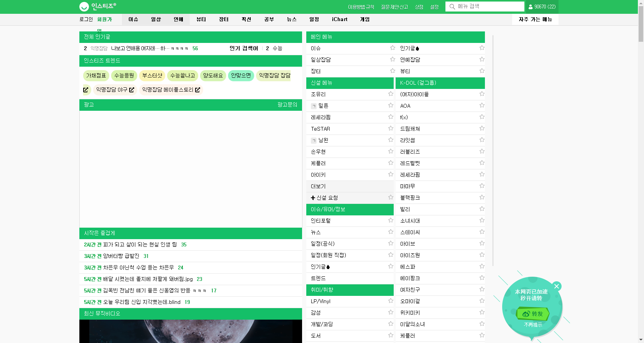Click the 로그인 link
The image size is (644, 343).
[86, 19]
